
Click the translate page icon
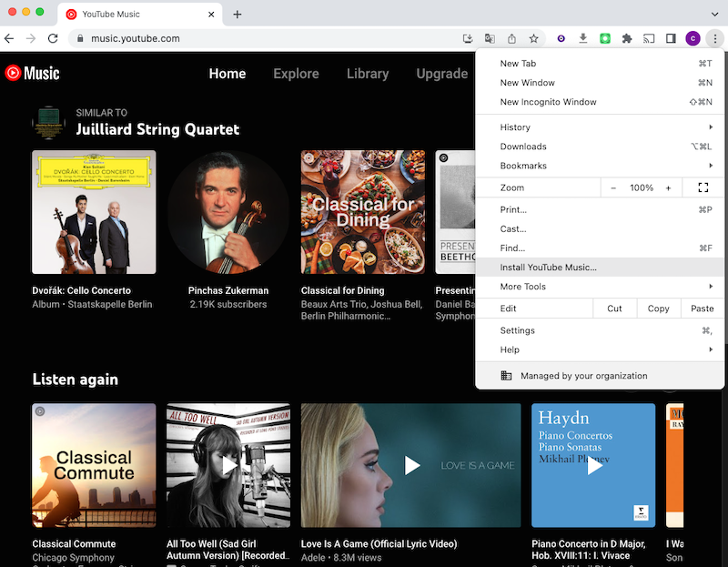pos(490,39)
